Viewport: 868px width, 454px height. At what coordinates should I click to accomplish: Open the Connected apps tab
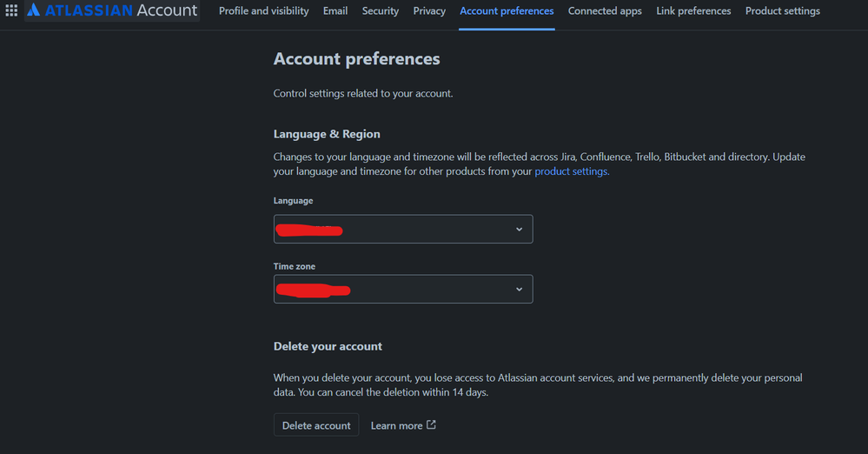click(x=605, y=11)
